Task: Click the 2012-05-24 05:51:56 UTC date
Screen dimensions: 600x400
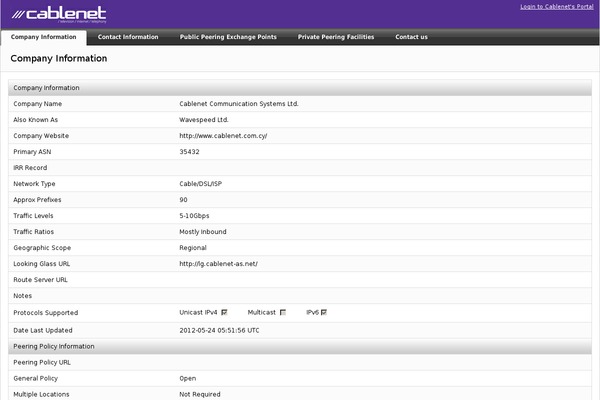Action: (x=219, y=330)
